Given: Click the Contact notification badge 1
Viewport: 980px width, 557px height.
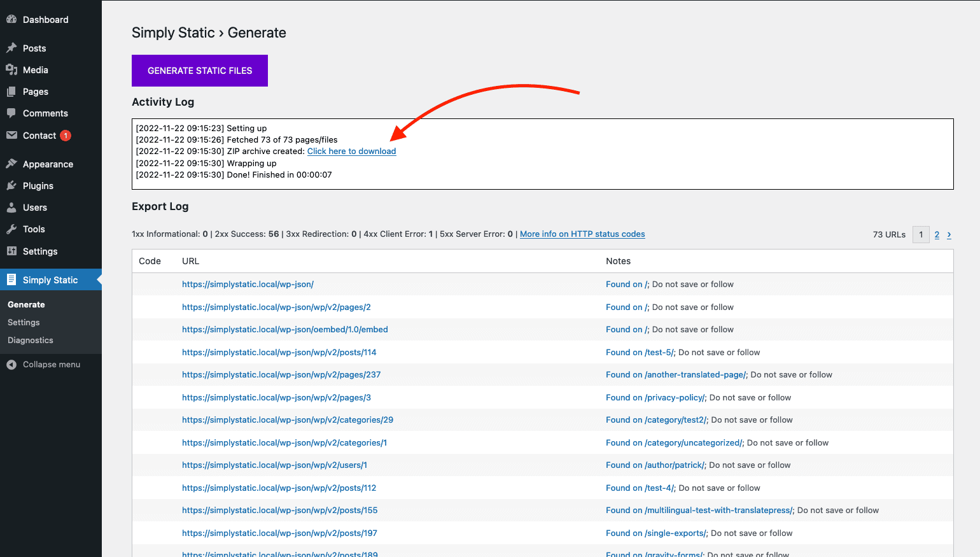Looking at the screenshot, I should (66, 136).
